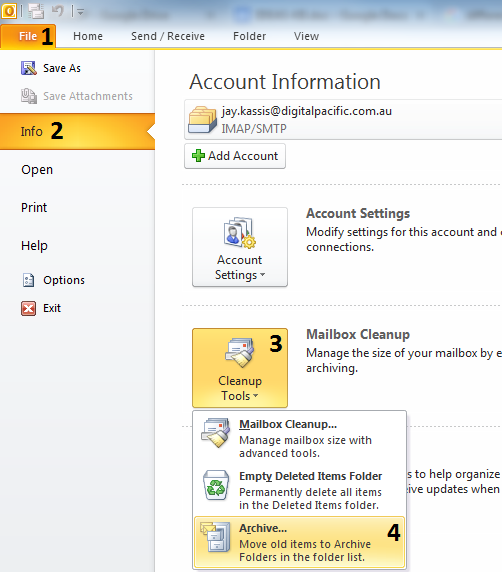Click the green plus Add Account icon
502x572 pixels.
click(198, 156)
